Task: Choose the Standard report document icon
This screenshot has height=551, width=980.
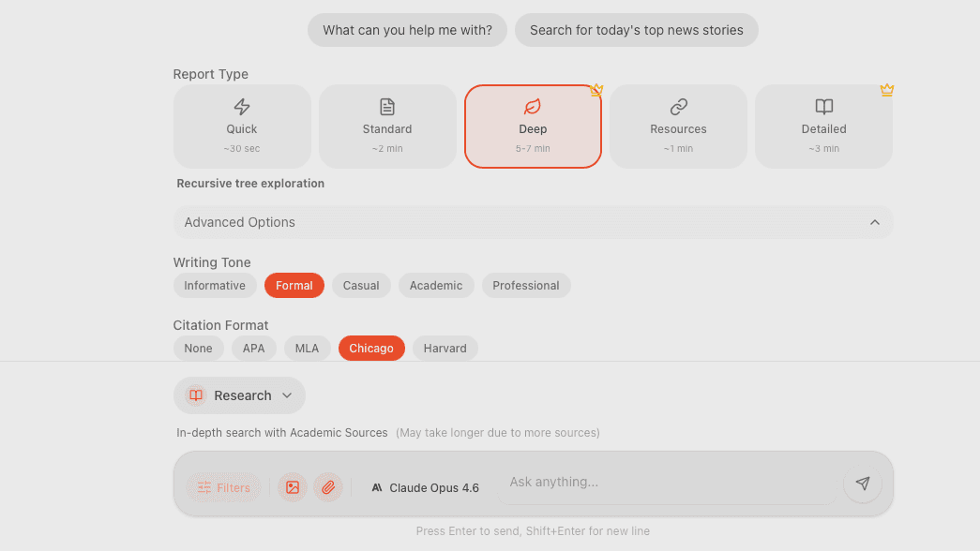Action: point(387,107)
